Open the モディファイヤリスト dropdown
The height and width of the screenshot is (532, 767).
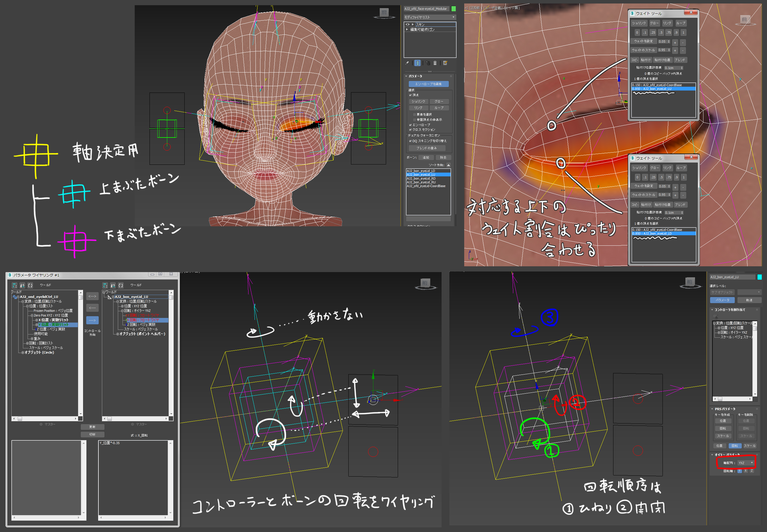(430, 17)
